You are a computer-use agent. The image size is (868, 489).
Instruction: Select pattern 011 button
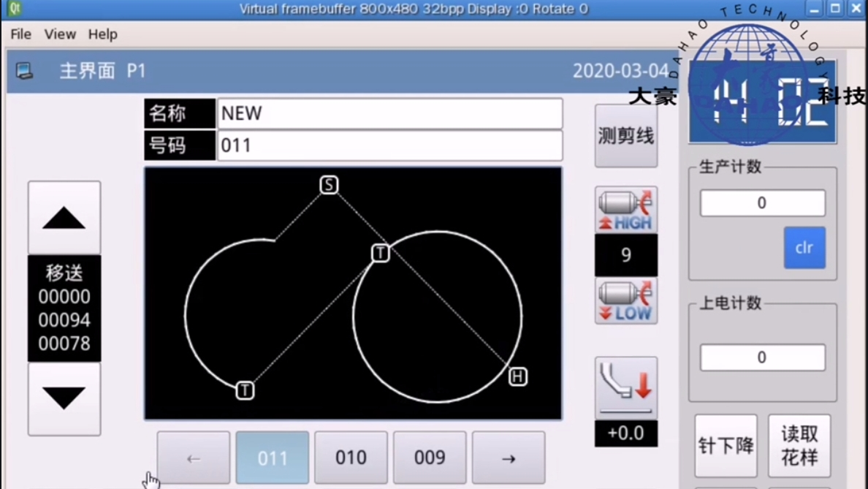pyautogui.click(x=273, y=458)
